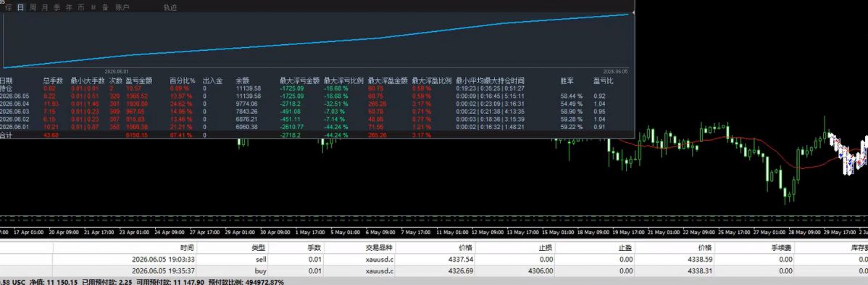
Task: Select the sell order at 2026.06.05 19:03:33
Action: click(x=434, y=259)
